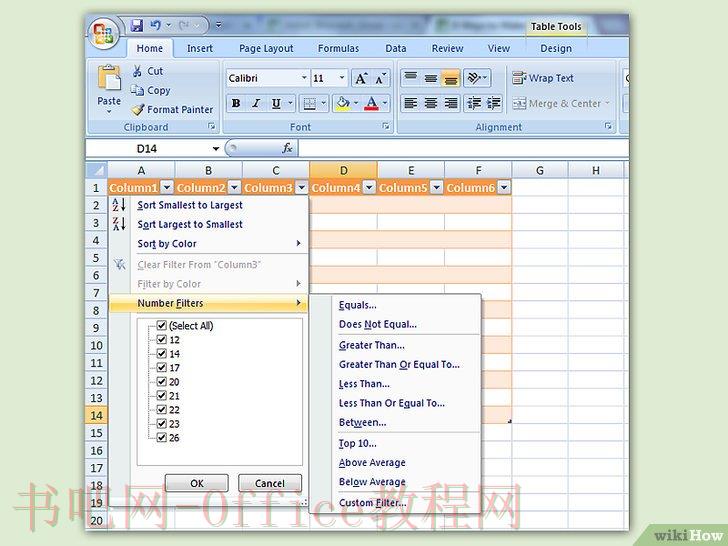Switch to the Page Layout tab
The height and width of the screenshot is (546, 728).
tap(266, 48)
